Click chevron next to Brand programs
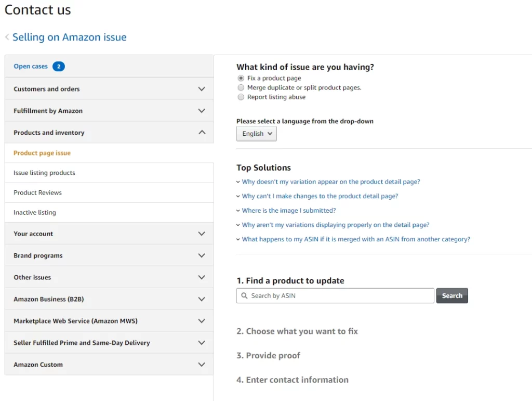 (x=202, y=255)
